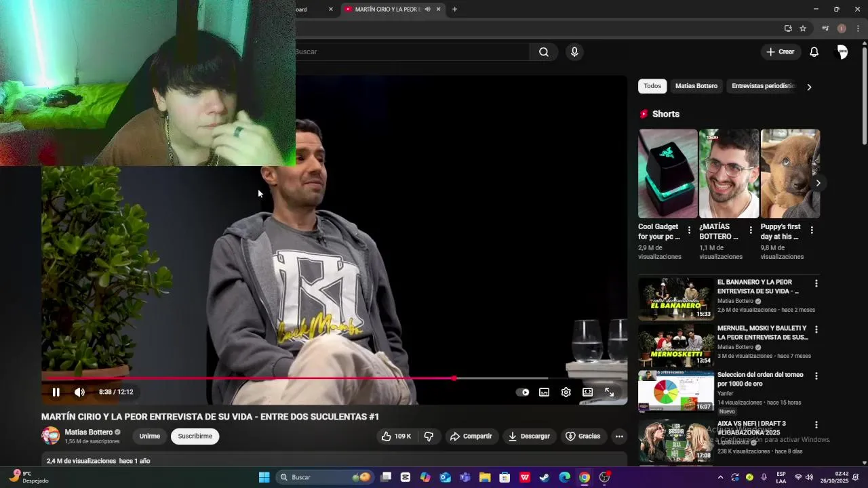Click the Unirme button

pos(149,436)
